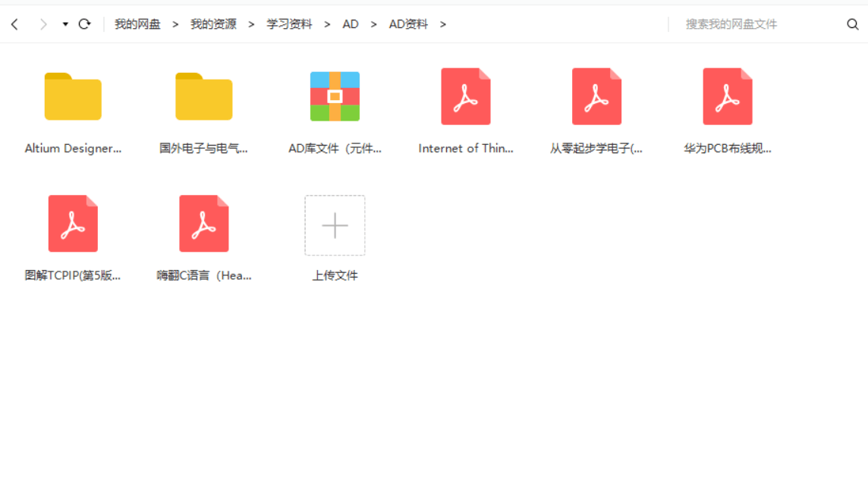This screenshot has width=868, height=499.
Task: Navigate to 学习资料 in breadcrumb
Action: tap(290, 24)
